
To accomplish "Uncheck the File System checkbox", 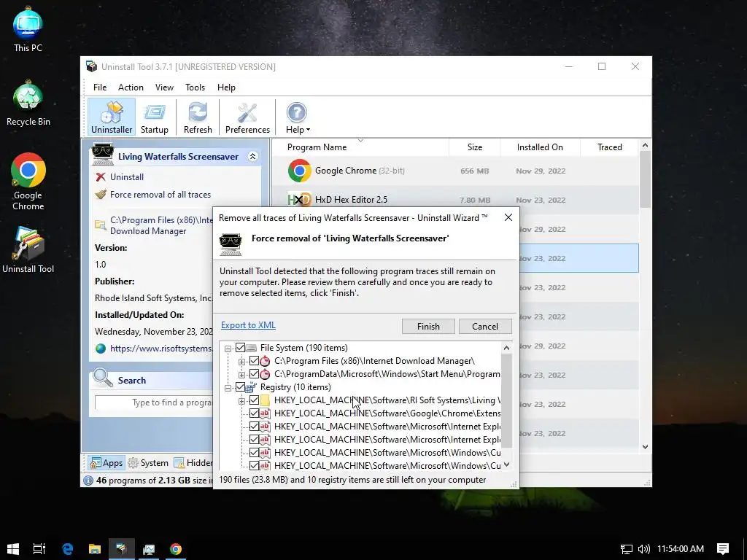I will 240,348.
